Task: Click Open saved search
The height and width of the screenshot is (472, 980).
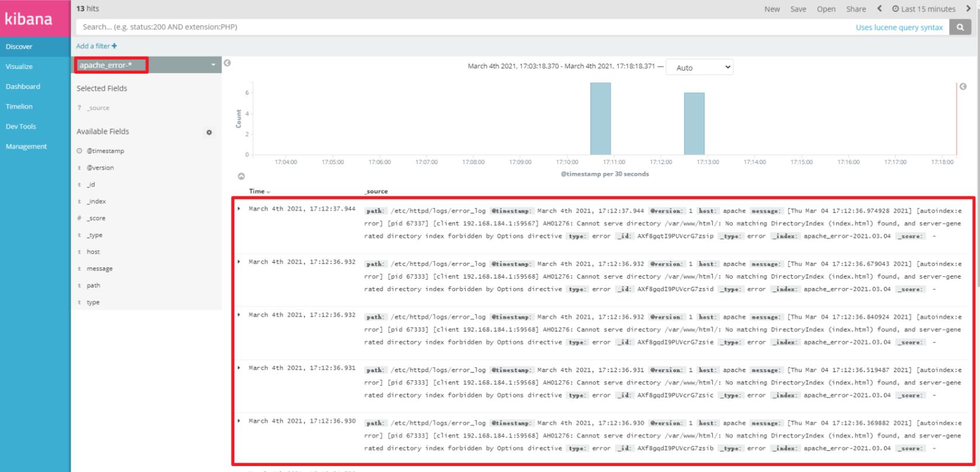Action: point(826,9)
